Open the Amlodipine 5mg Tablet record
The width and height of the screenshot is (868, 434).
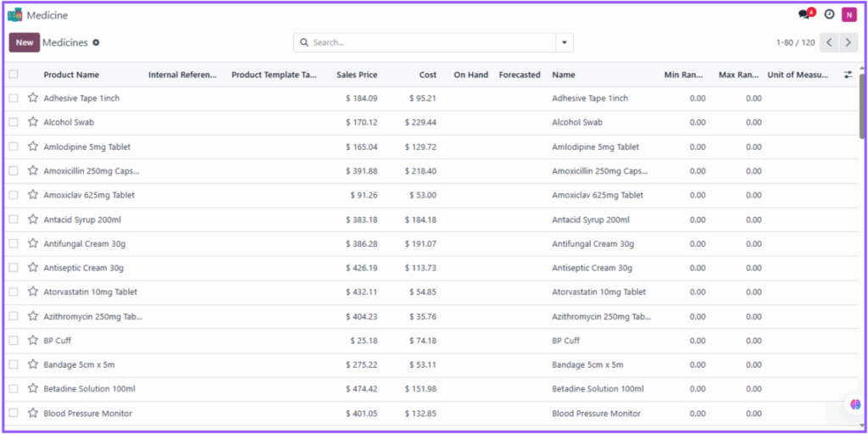(x=86, y=147)
